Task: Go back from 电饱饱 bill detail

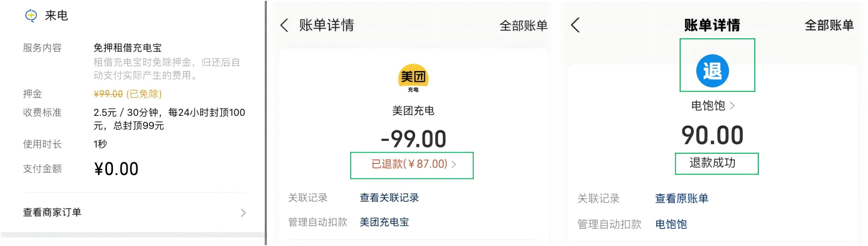Action: [x=575, y=25]
